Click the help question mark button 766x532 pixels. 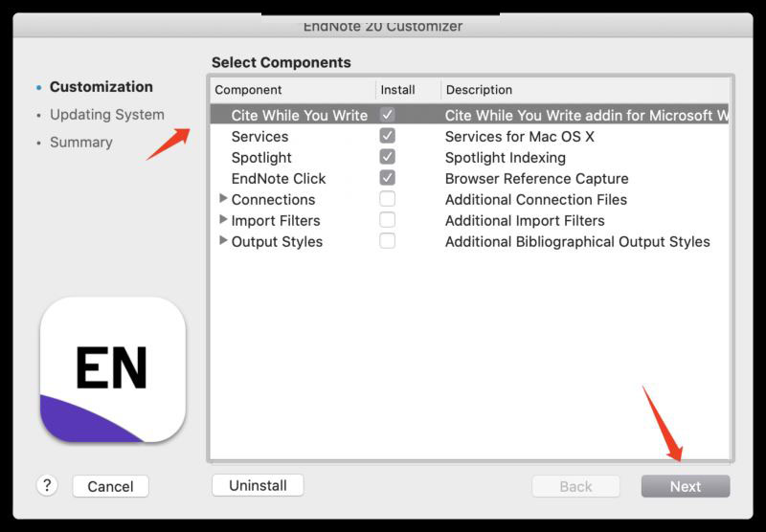click(x=47, y=486)
